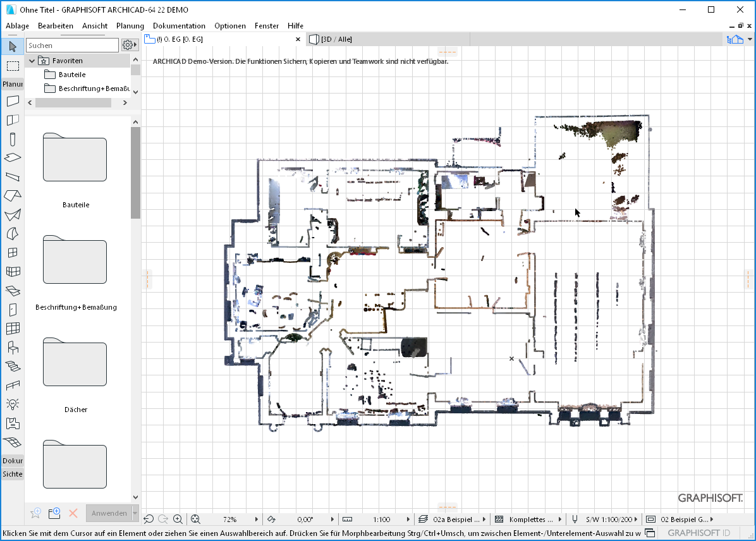
Task: Select the Lamp tool
Action: pos(13,404)
